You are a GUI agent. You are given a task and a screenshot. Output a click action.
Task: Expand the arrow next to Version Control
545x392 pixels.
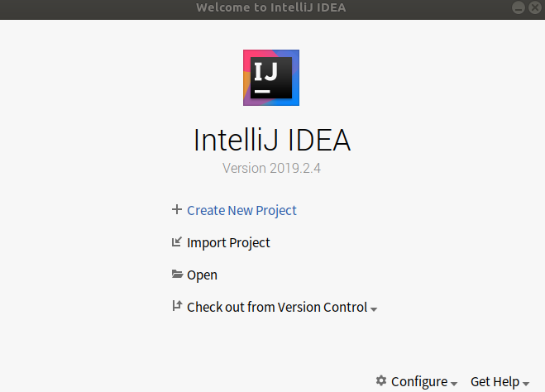pyautogui.click(x=374, y=309)
